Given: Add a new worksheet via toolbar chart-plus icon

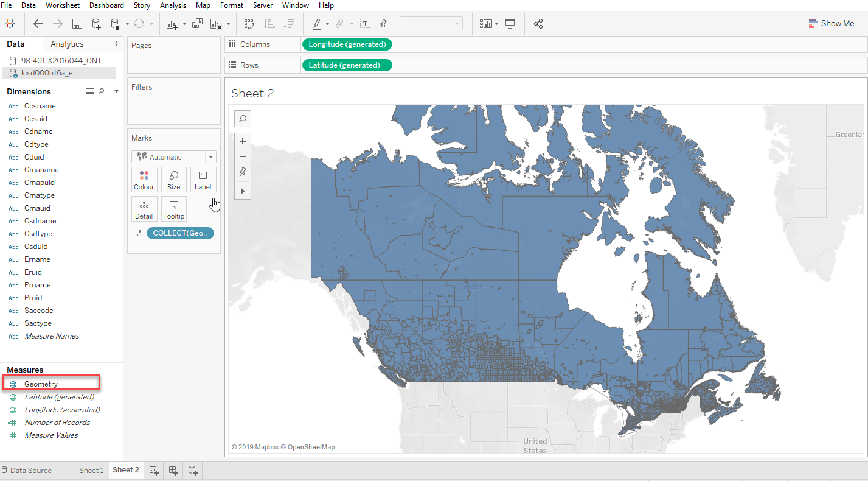Looking at the screenshot, I should tap(172, 24).
